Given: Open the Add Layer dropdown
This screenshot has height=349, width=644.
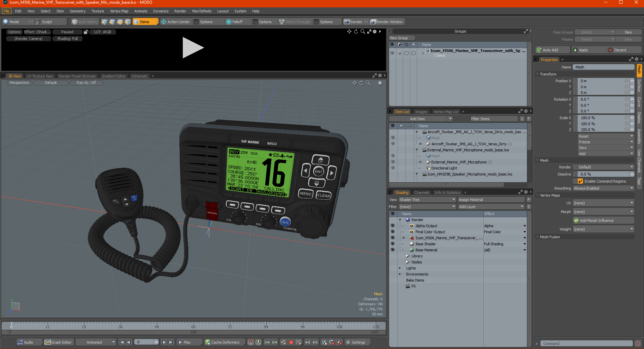Looking at the screenshot, I should tap(491, 207).
